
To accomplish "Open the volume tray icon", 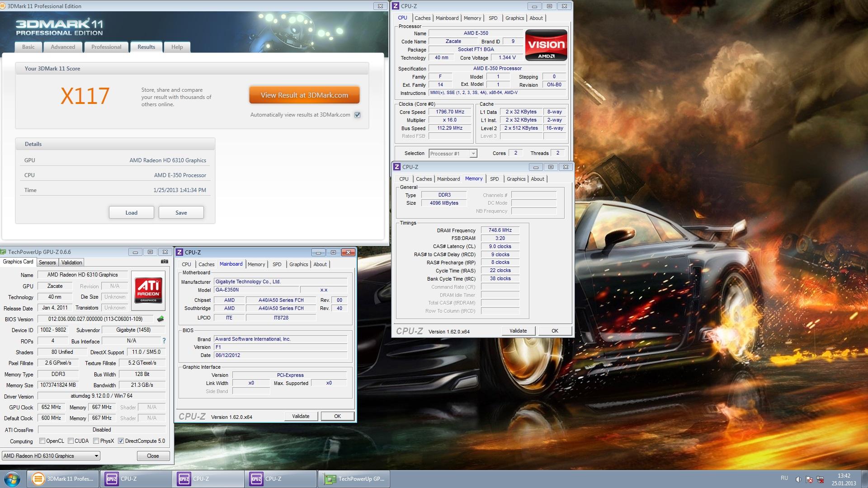I will point(798,479).
